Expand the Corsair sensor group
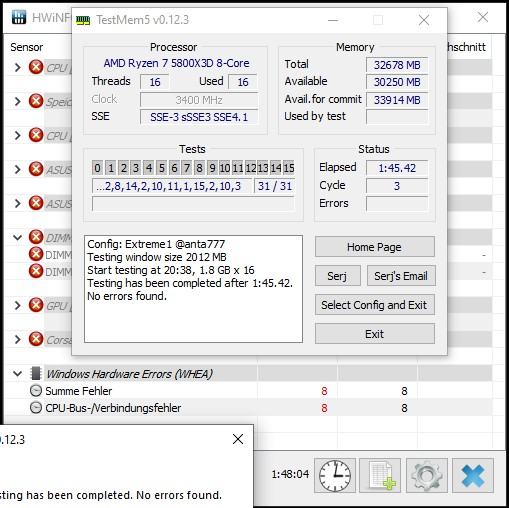This screenshot has height=508, width=509. coord(17,339)
